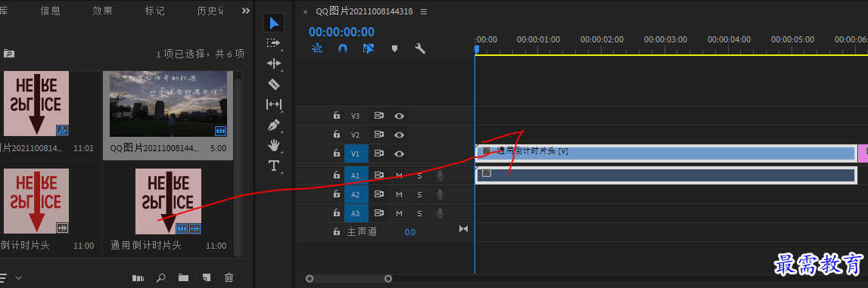Click the trash Clear icon in project panel
This screenshot has width=868, height=288.
pos(229,277)
